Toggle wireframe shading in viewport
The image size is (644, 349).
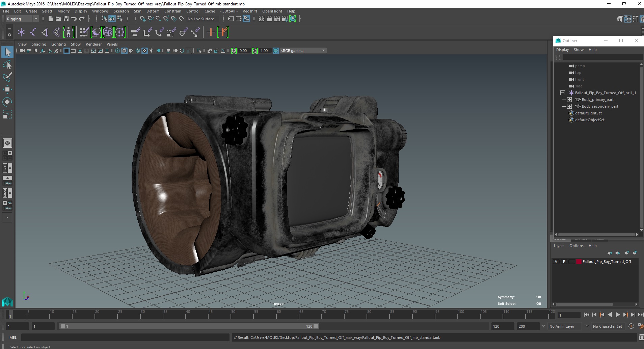click(117, 51)
